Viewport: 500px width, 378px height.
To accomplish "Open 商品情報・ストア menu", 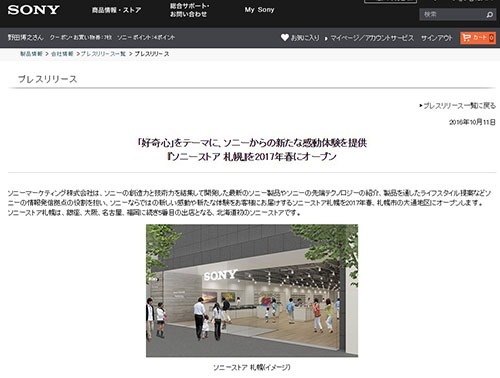I will point(116,10).
